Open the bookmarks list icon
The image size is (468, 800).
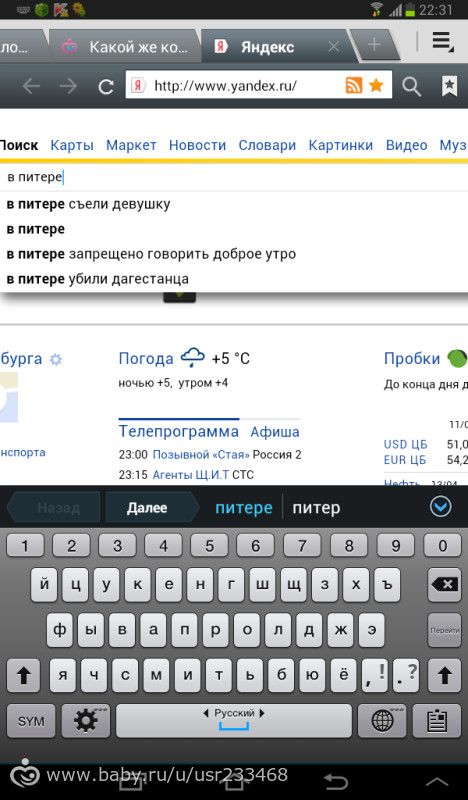(449, 86)
